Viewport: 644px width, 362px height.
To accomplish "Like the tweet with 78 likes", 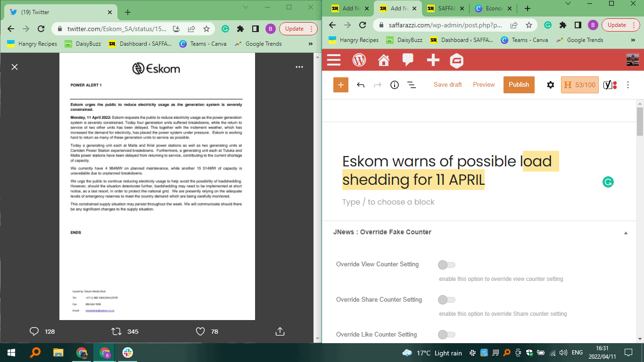I will click(x=200, y=331).
